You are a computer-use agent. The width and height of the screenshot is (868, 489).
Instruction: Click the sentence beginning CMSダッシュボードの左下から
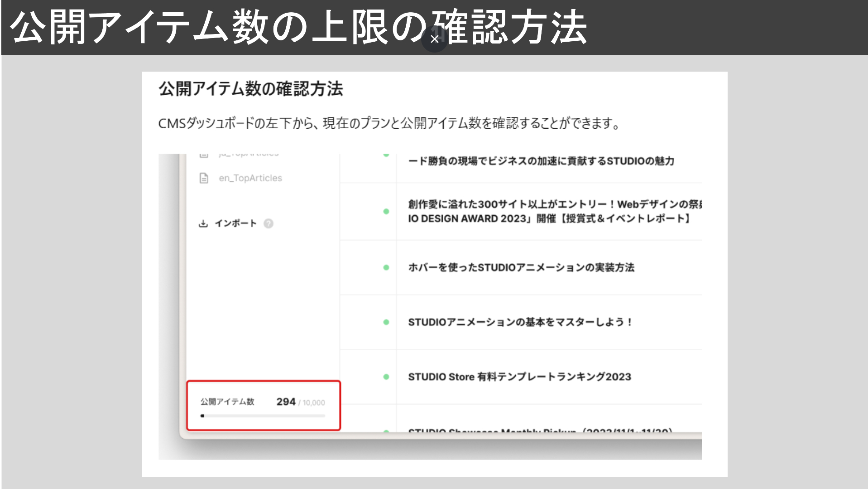pyautogui.click(x=389, y=123)
